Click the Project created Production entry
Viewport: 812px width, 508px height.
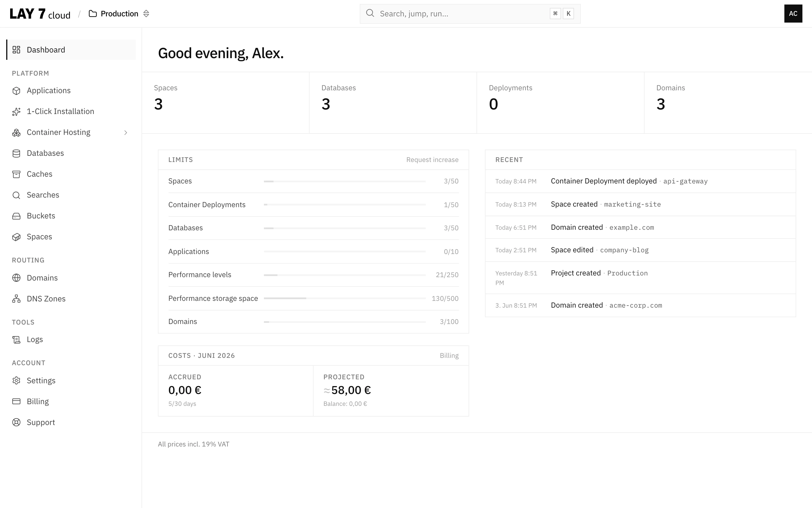click(640, 278)
